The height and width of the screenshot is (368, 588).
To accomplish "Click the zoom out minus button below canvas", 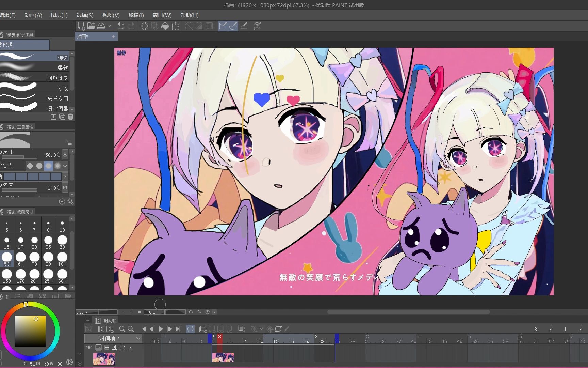I will (x=122, y=312).
